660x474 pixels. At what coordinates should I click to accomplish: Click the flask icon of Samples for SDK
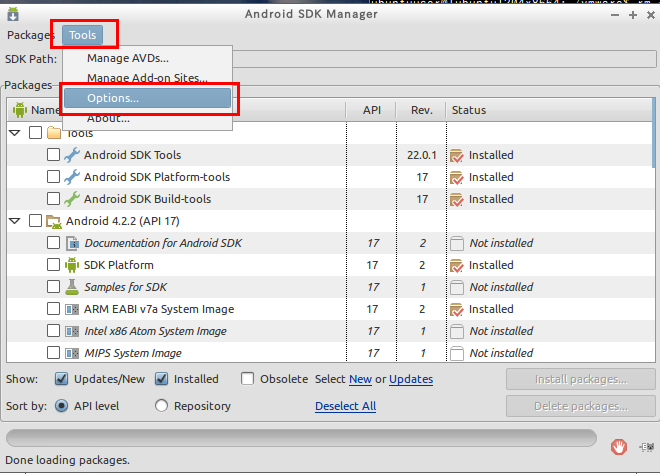72,287
